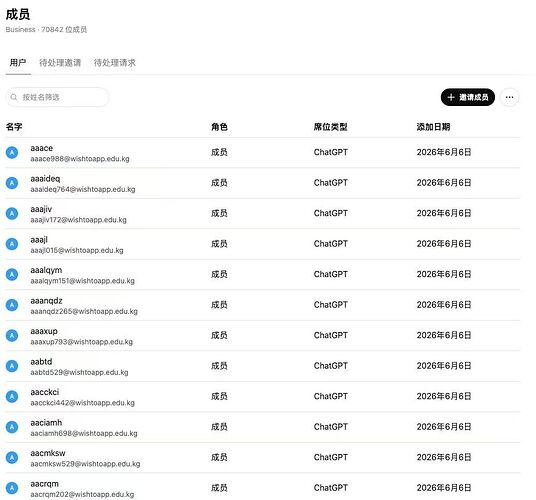536x500 pixels.
Task: Select the member name aaajiv
Action: (x=41, y=209)
